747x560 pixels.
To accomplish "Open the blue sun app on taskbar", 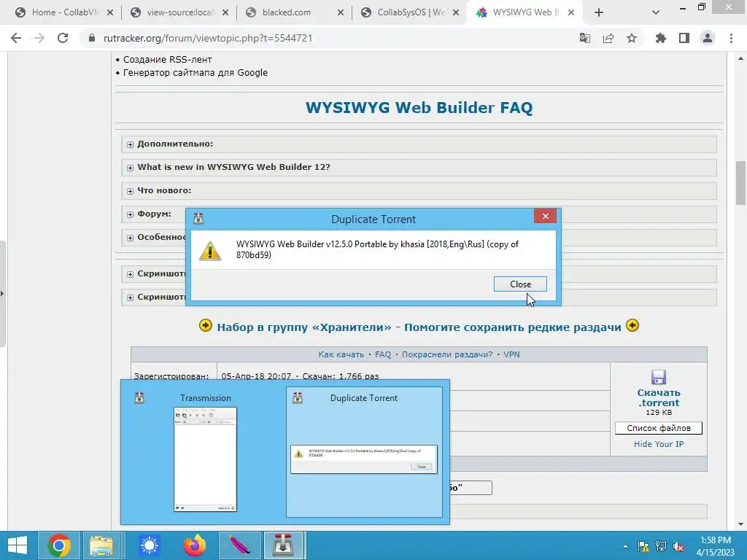I will click(x=149, y=545).
